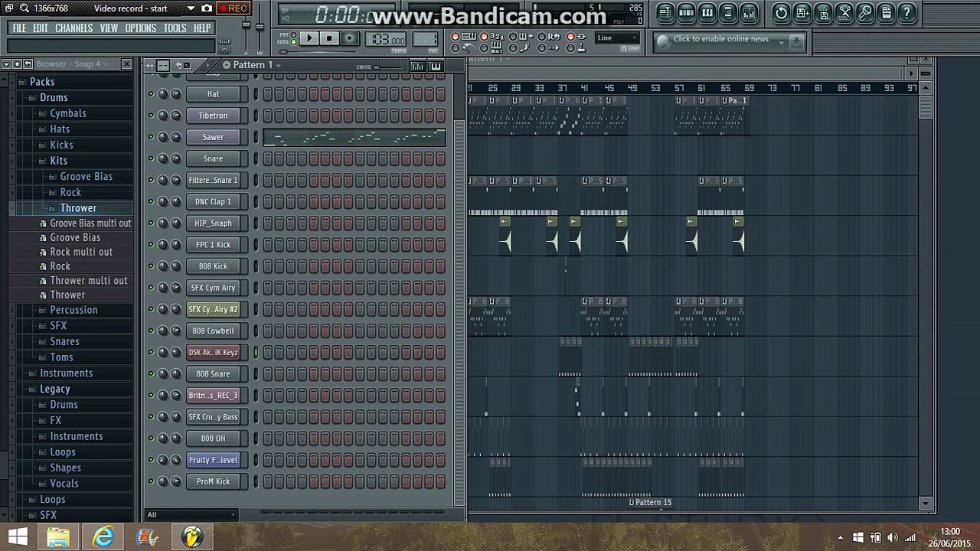Toggle the Hat channel mute LED
Image resolution: width=980 pixels, height=551 pixels.
(151, 94)
